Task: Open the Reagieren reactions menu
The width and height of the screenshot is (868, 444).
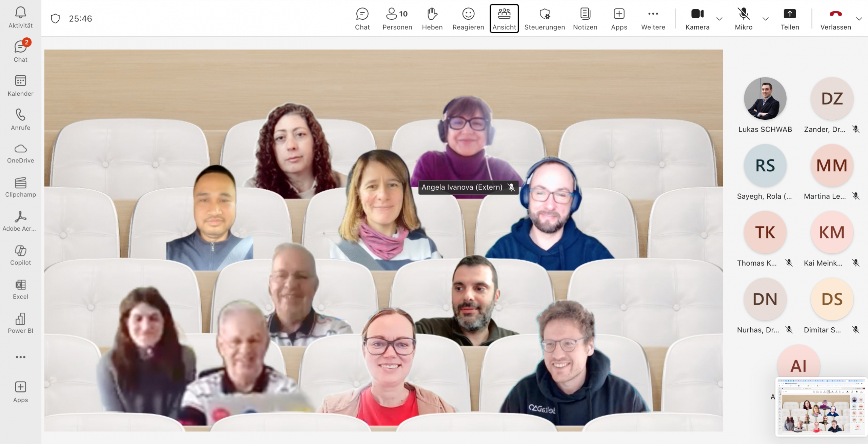Action: tap(468, 19)
